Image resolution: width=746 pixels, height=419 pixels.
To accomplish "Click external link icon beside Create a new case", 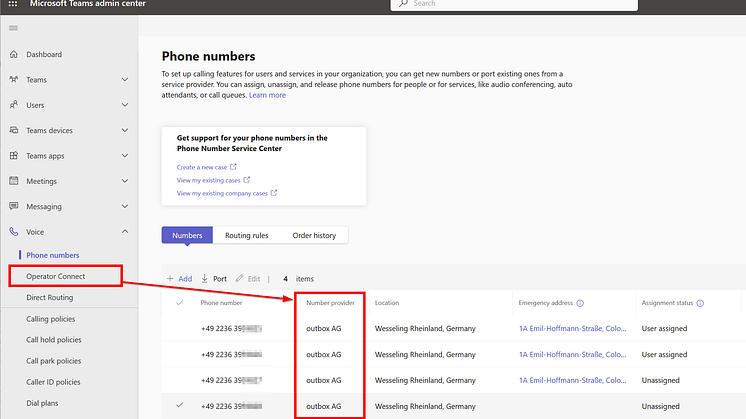I will (233, 167).
